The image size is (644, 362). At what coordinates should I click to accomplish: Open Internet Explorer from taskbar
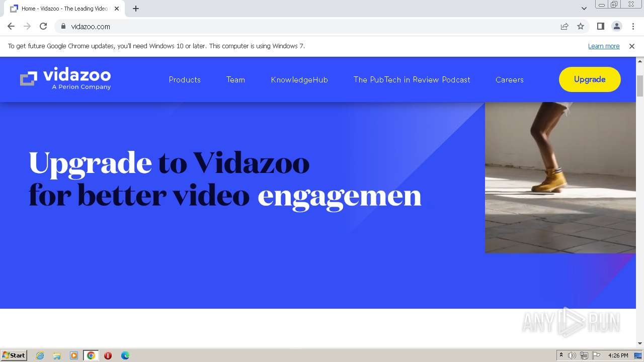pyautogui.click(x=40, y=355)
